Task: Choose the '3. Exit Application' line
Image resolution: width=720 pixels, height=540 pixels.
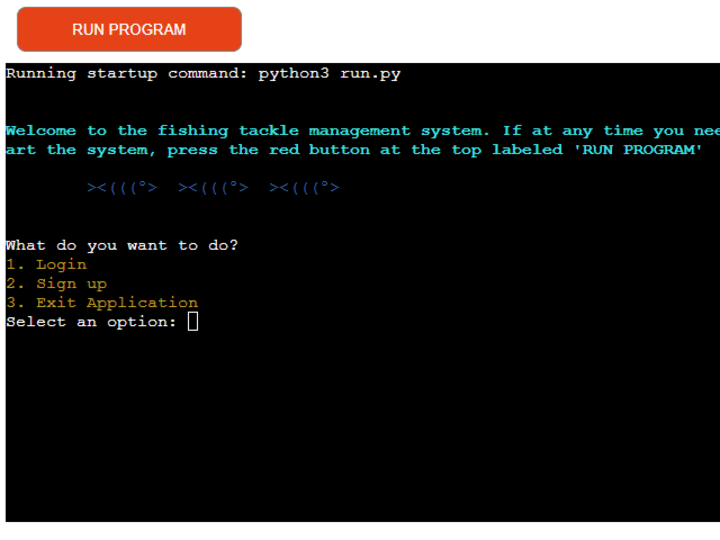Action: [x=102, y=303]
